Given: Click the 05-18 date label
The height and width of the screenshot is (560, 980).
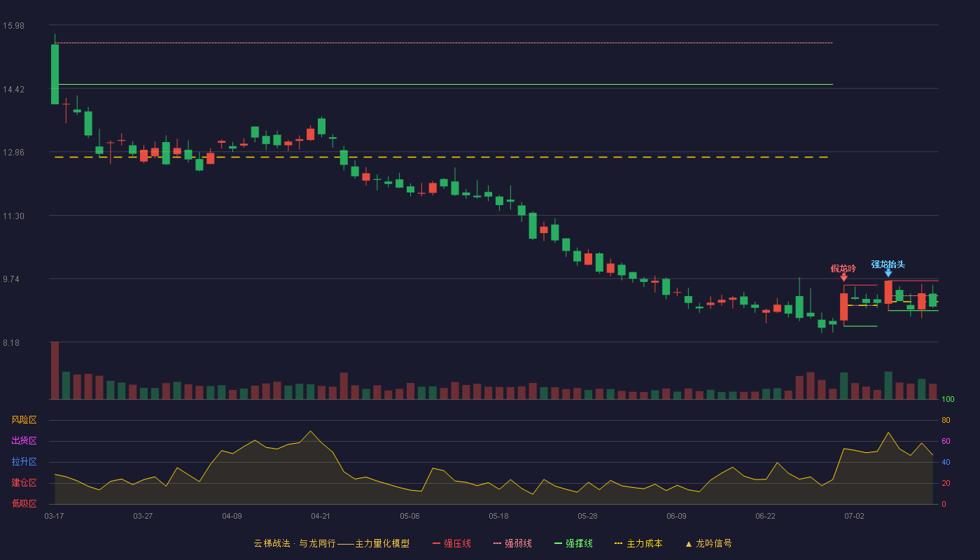Looking at the screenshot, I should pos(498,516).
